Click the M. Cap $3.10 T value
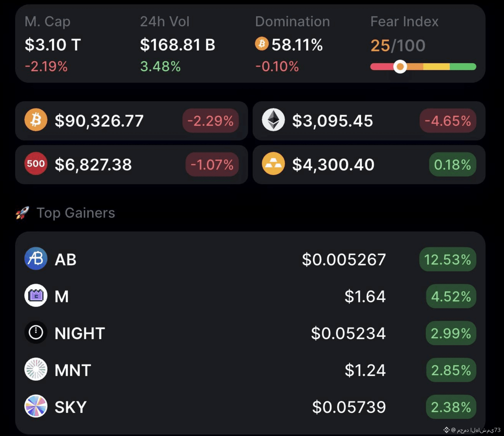 [53, 45]
